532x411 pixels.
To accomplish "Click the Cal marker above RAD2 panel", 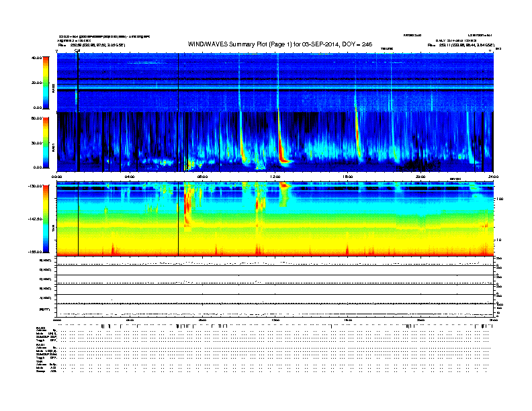I will 77,50.
